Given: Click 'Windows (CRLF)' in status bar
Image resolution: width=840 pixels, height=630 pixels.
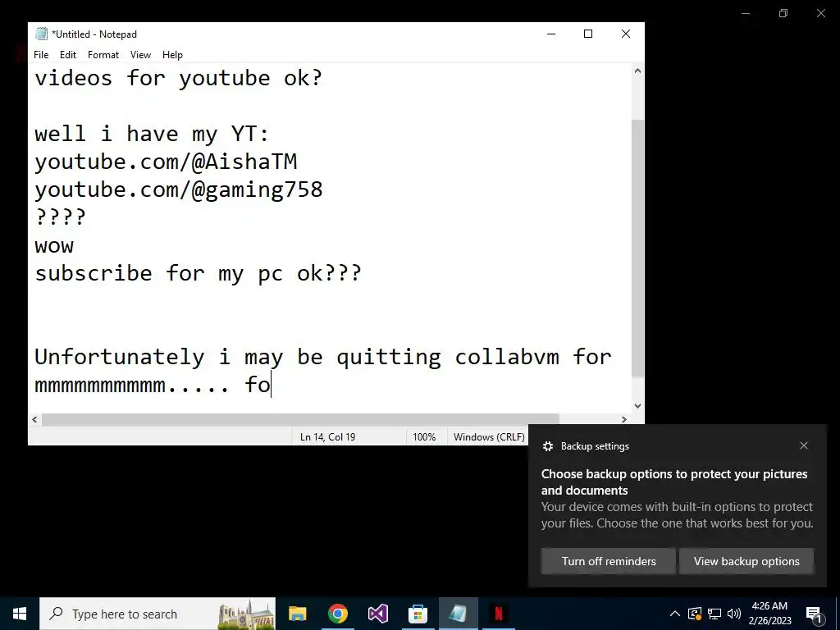Looking at the screenshot, I should pos(489,437).
